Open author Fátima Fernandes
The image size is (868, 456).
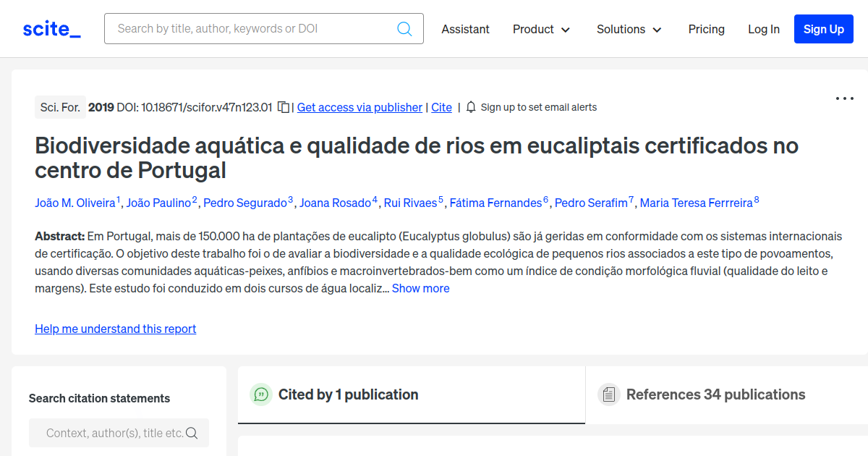(496, 203)
